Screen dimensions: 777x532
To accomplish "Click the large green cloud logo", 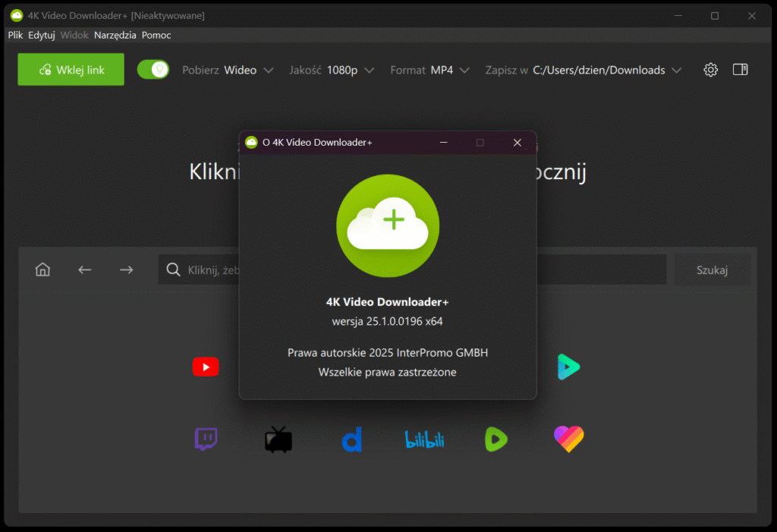I will [388, 225].
